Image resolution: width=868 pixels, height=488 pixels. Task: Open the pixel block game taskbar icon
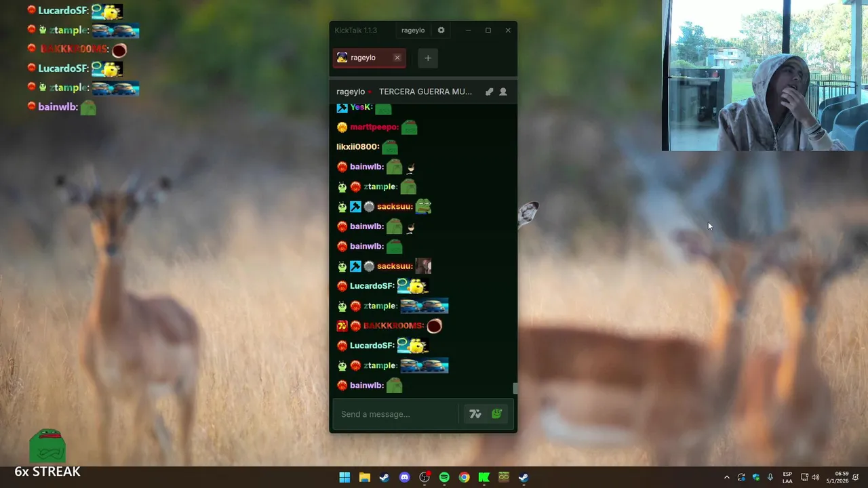click(x=504, y=477)
